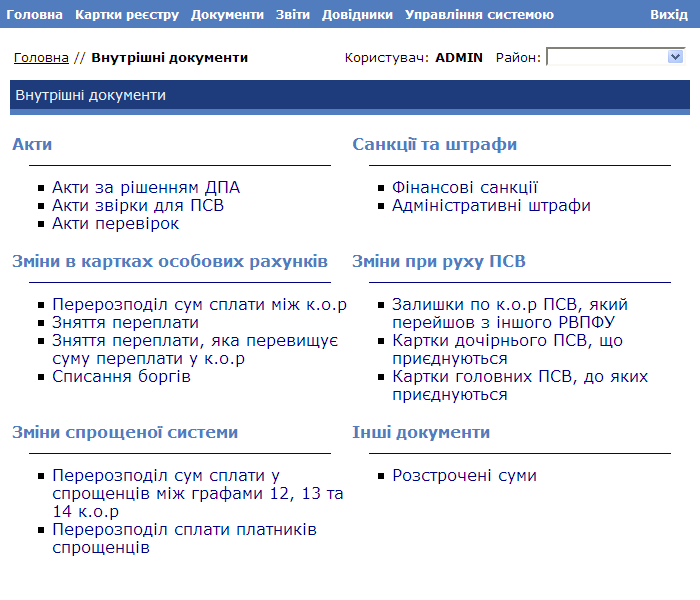700x600 pixels.
Task: Open Перерозподіл сум сплати між к.о.р
Action: [x=200, y=304]
